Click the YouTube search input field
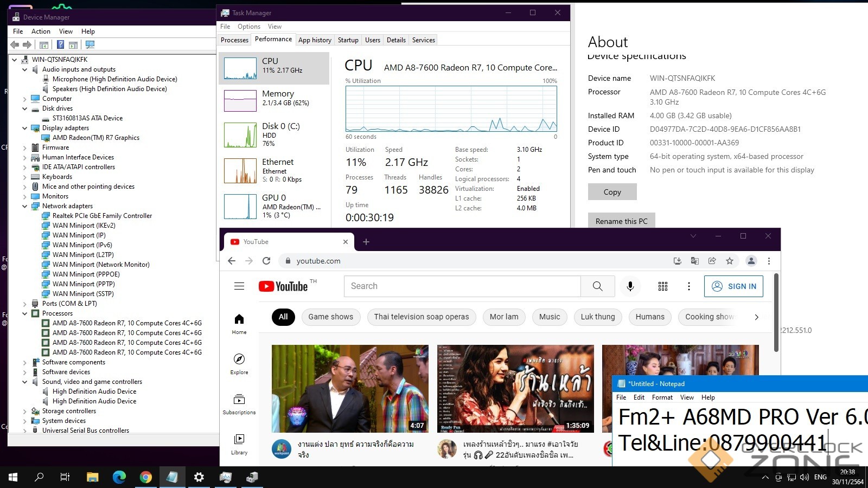Screen dimensions: 868x488 (x=462, y=286)
